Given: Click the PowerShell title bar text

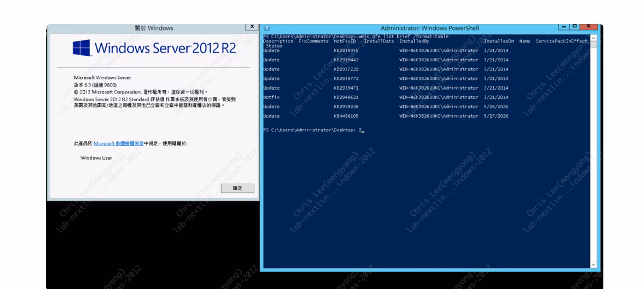Looking at the screenshot, I should [429, 28].
